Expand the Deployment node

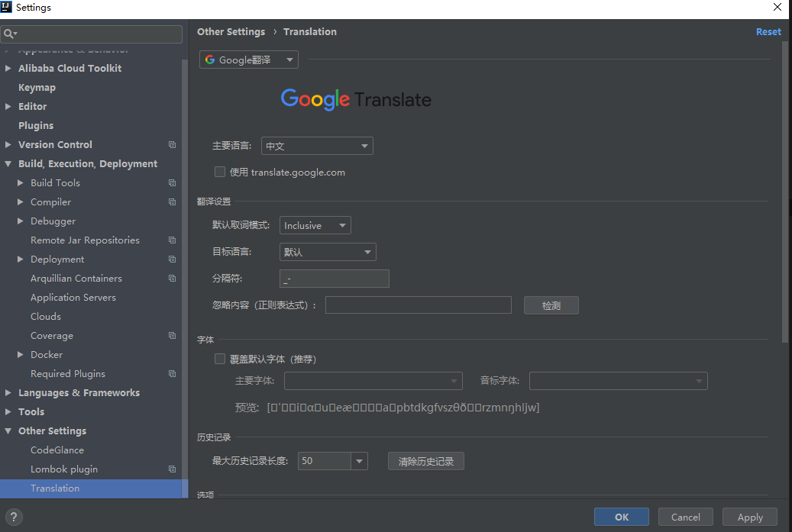(20, 260)
